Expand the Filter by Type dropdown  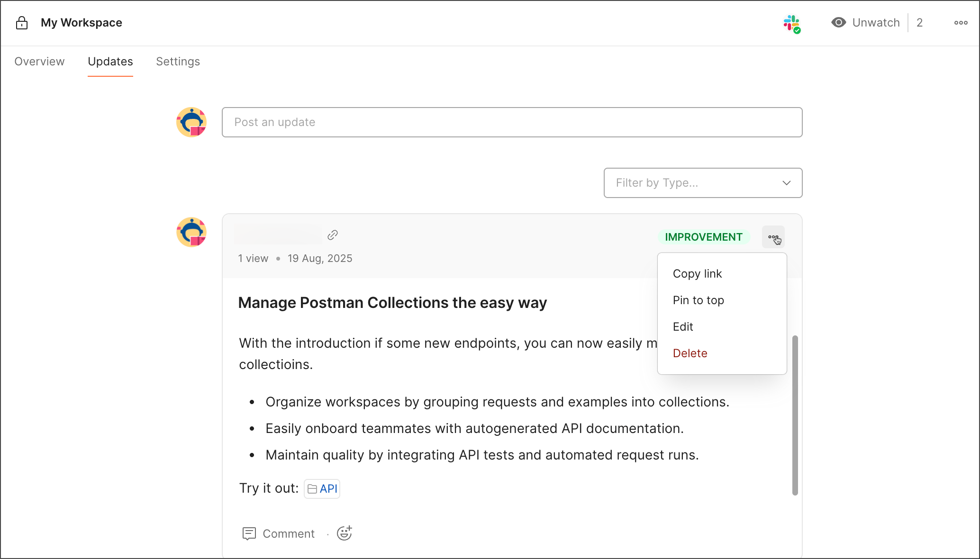click(x=703, y=183)
